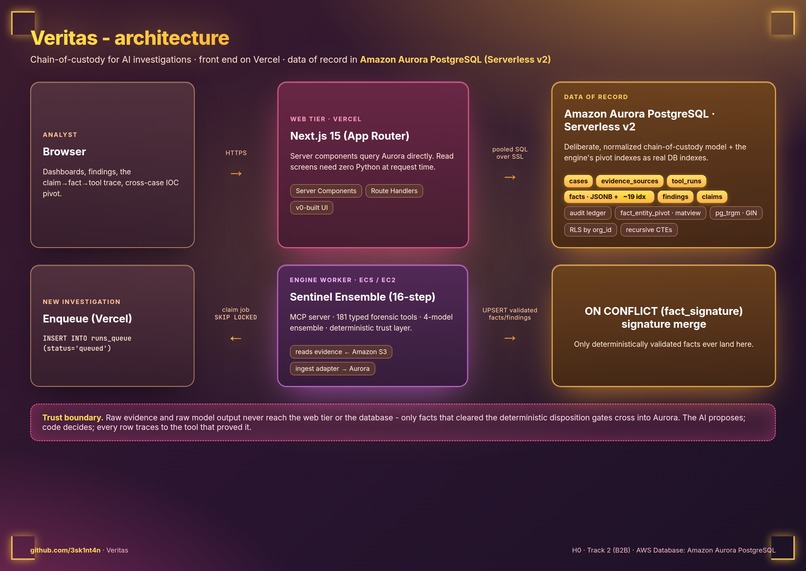Click the arrow below pooled SQL over SSL
Viewport: 806px width, 571px height.
510,177
